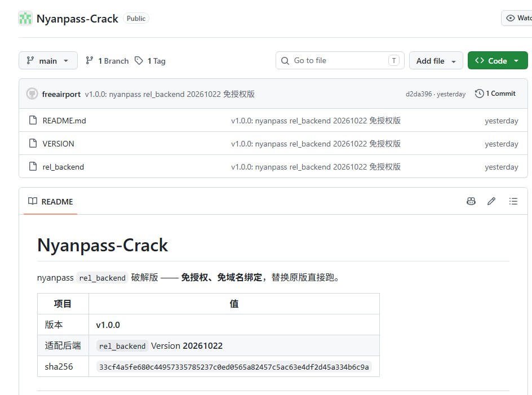
Task: Click the Copilot icon in README header
Action: click(471, 201)
